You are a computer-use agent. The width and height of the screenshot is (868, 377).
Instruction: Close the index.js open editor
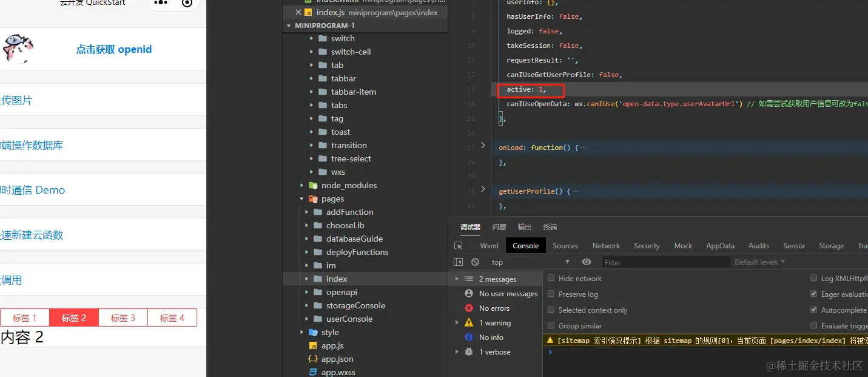(298, 12)
